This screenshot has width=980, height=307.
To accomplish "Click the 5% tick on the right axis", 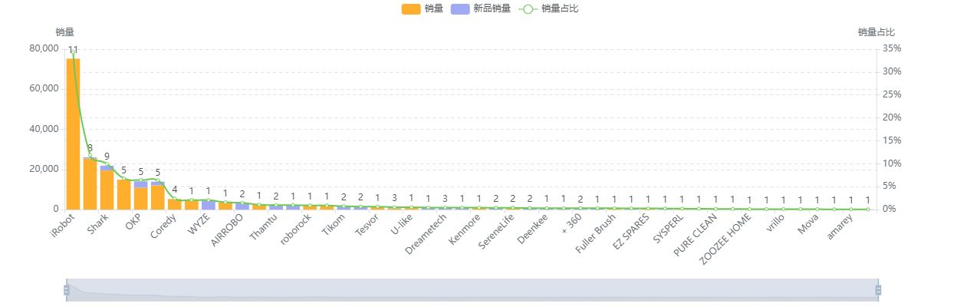I will click(x=889, y=187).
